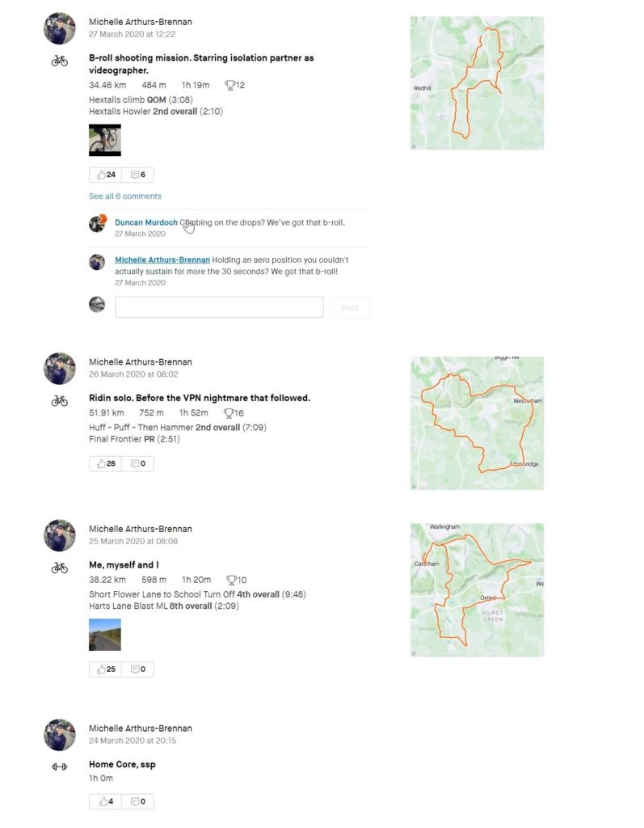644x828 pixels.
Task: Expand See all 6 comments
Action: pos(125,196)
